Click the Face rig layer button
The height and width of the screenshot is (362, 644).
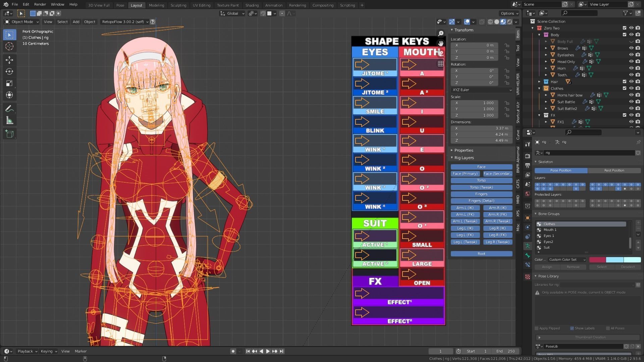(x=481, y=167)
